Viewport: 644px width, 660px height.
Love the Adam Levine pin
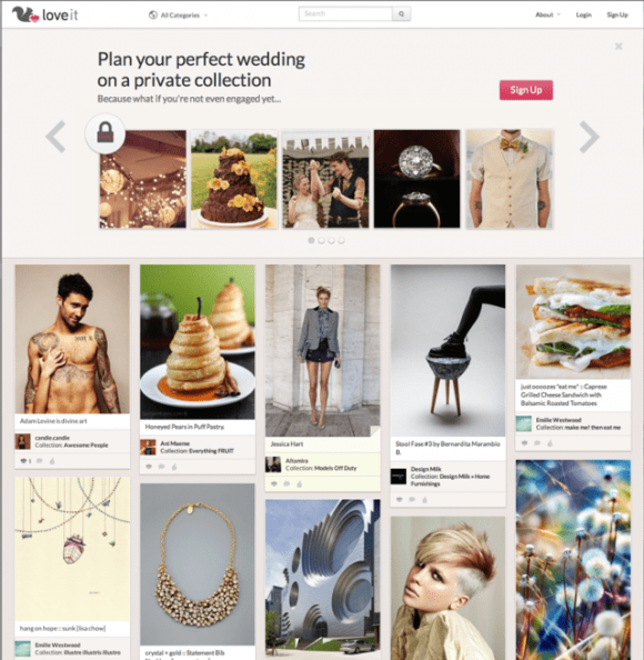[x=23, y=461]
